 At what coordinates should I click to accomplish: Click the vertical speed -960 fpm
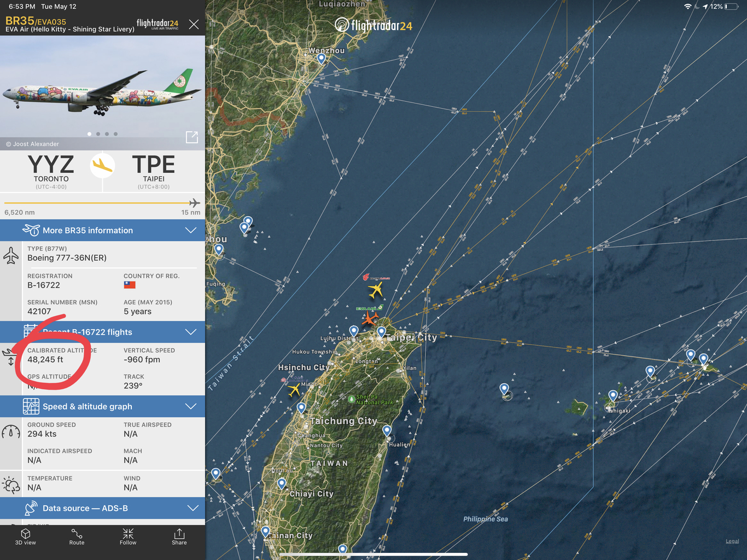pyautogui.click(x=142, y=360)
